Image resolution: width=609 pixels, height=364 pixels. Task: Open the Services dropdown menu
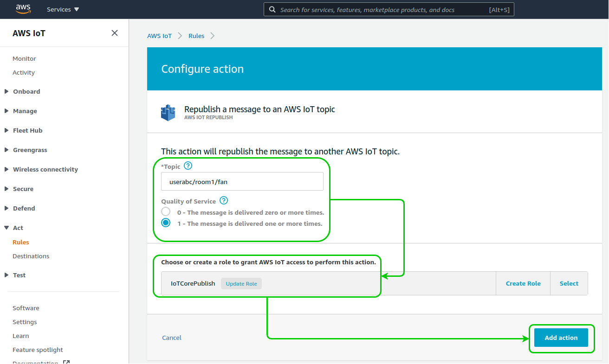[63, 9]
